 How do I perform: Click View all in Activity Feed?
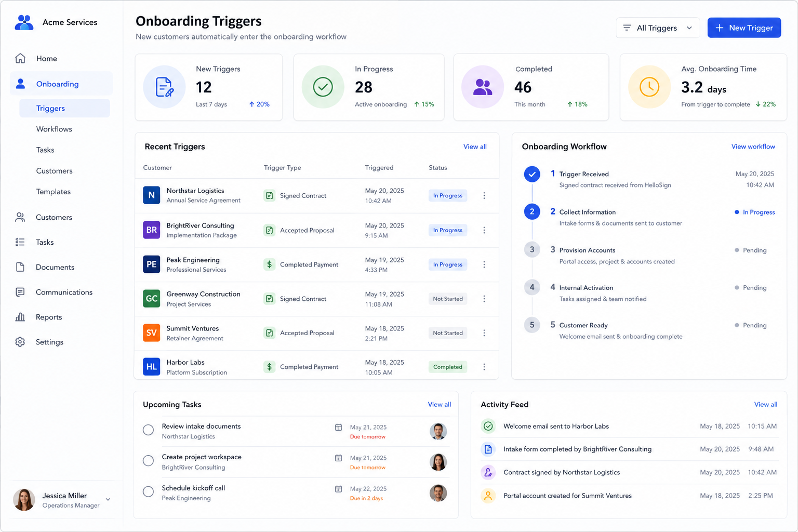coord(766,404)
